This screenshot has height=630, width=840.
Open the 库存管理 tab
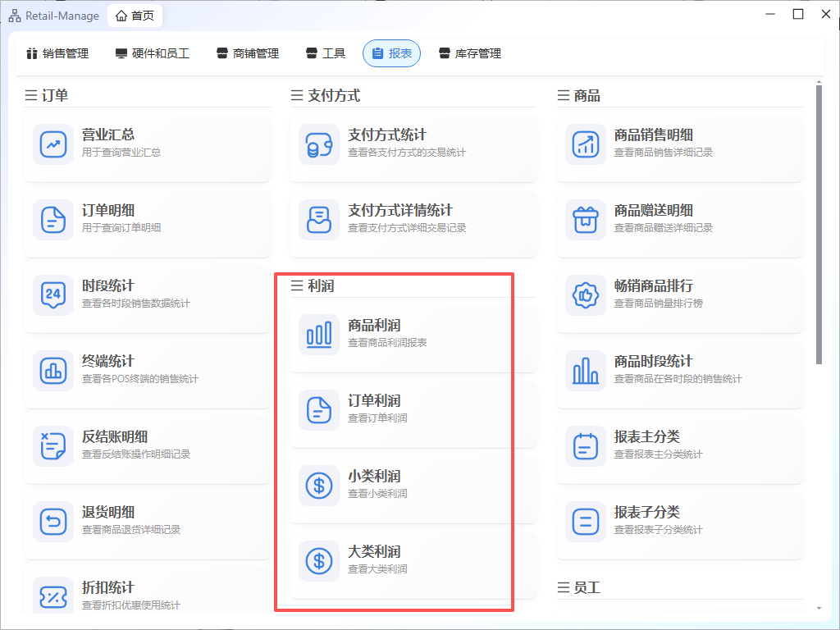[x=470, y=53]
